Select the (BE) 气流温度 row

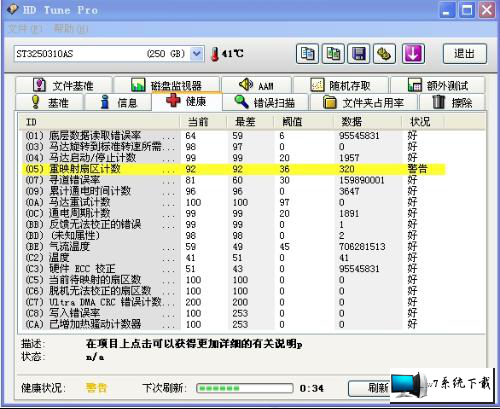click(233, 247)
